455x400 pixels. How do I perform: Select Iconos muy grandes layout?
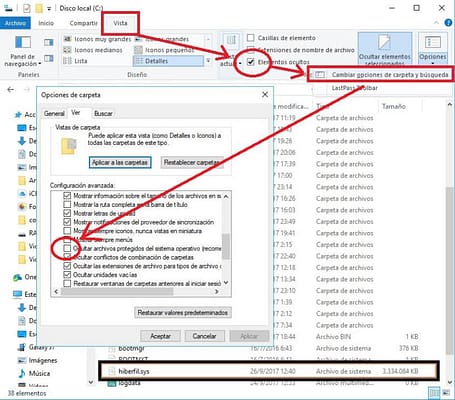pos(97,39)
